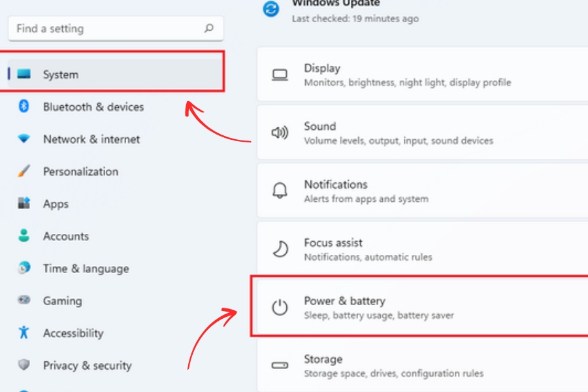
Task: Go to Accessibility settings
Action: click(x=73, y=333)
